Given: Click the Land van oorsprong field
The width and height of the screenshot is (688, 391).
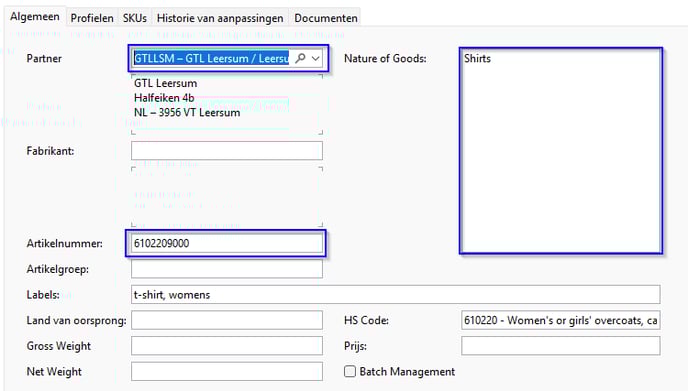Looking at the screenshot, I should pyautogui.click(x=227, y=320).
